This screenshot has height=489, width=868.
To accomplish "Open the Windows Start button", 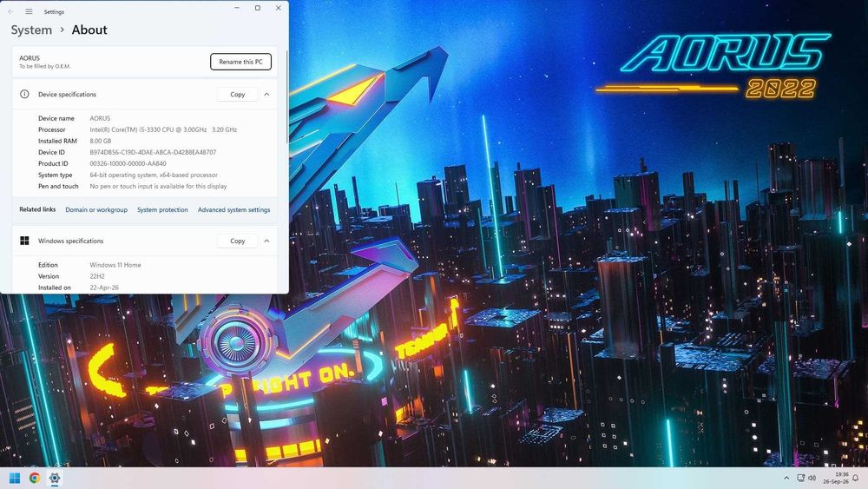I will tap(15, 478).
